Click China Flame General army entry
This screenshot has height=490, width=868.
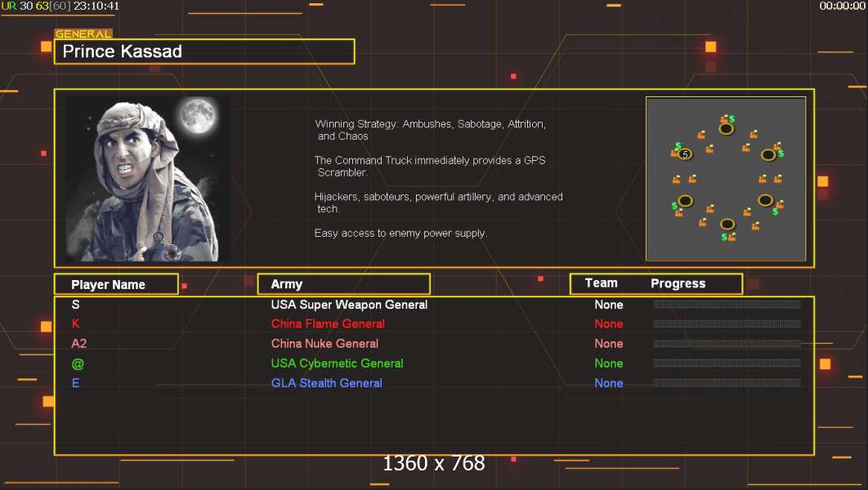point(328,324)
